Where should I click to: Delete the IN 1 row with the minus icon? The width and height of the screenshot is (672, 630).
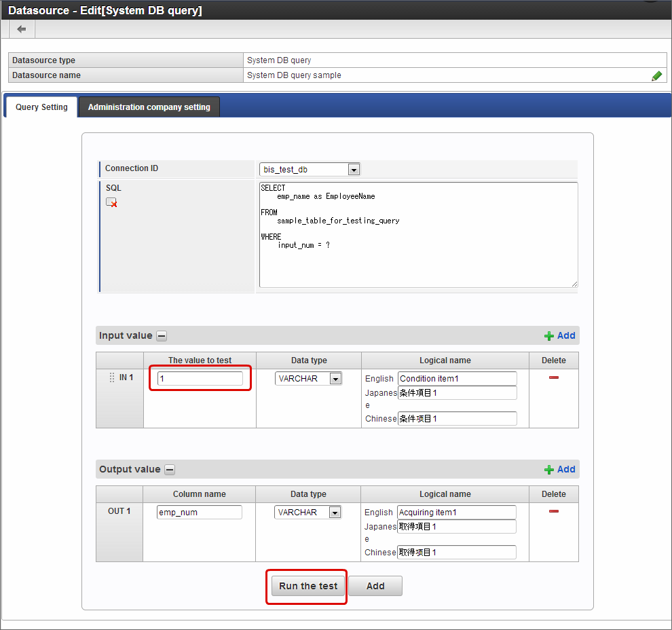click(x=554, y=377)
